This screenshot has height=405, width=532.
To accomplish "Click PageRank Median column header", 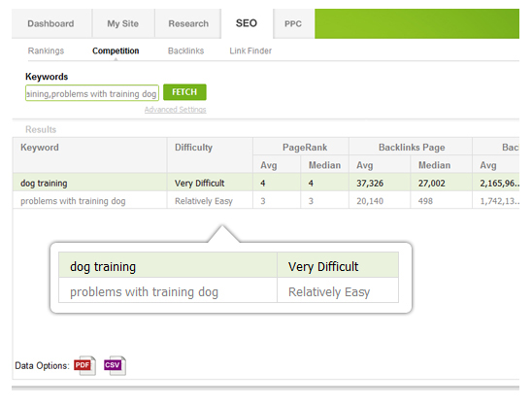I will [x=324, y=165].
